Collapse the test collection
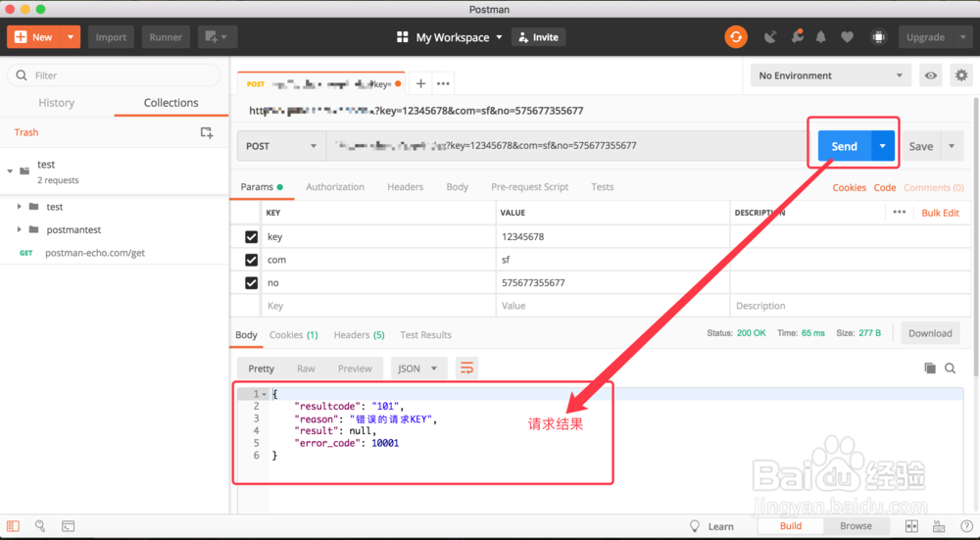This screenshot has height=540, width=980. 10,171
